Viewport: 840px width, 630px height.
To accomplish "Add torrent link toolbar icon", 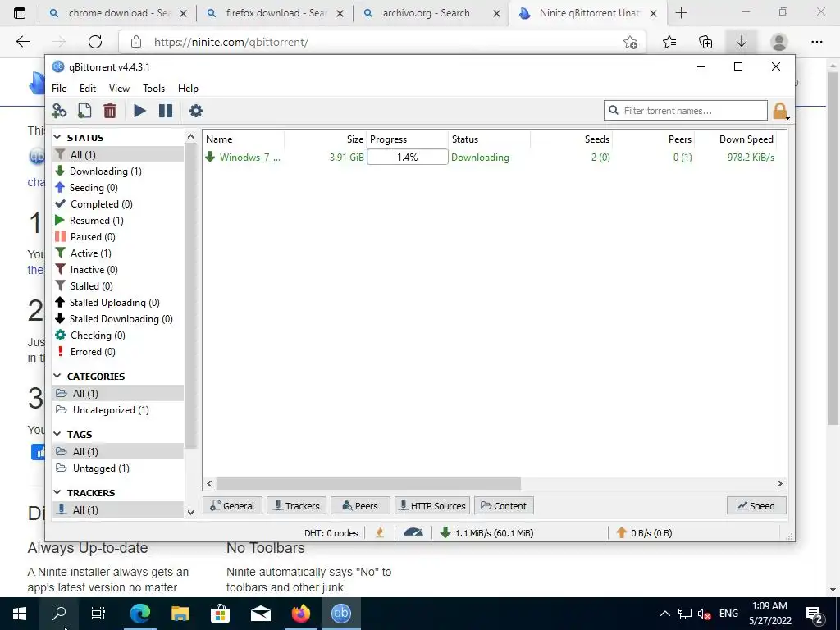I will 59,111.
